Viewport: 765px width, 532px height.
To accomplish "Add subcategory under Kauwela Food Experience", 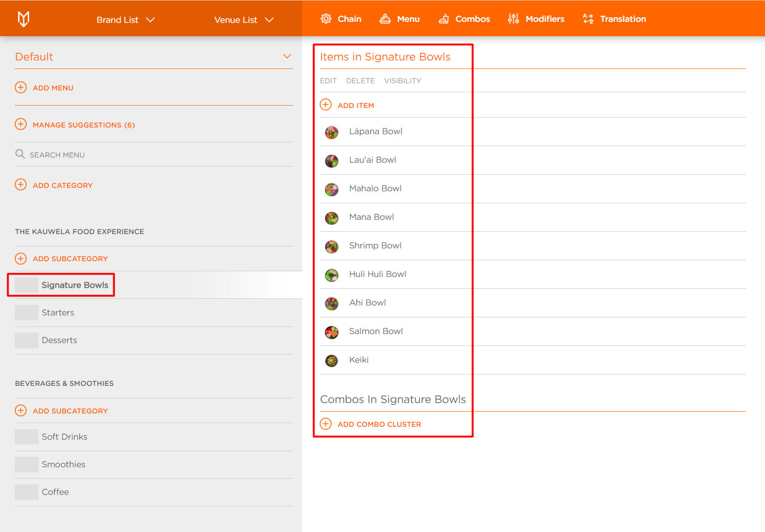I will pos(70,259).
